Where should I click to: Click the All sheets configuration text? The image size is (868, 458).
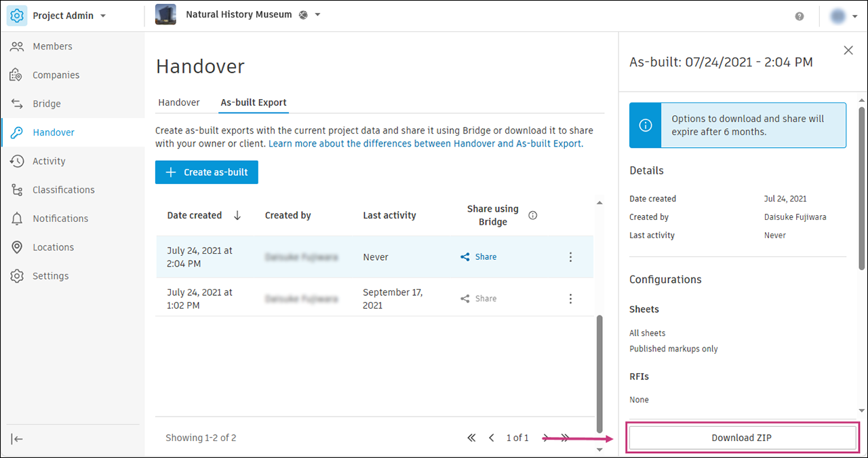point(648,333)
